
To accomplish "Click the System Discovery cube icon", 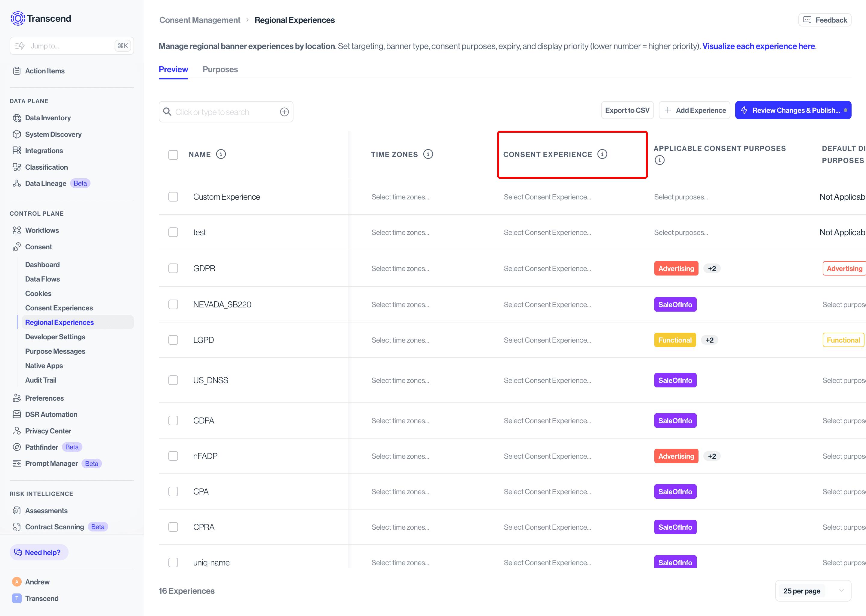I will pos(17,134).
